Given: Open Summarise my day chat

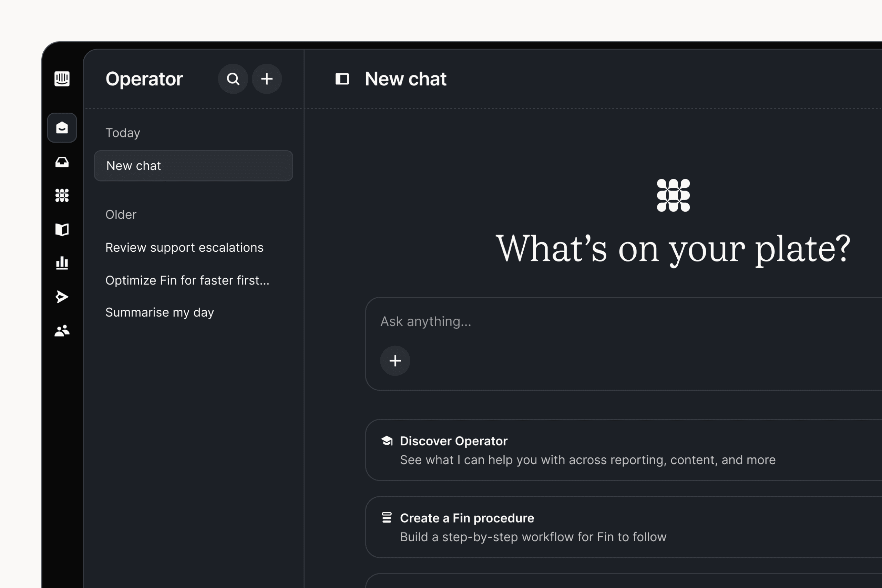Looking at the screenshot, I should pyautogui.click(x=160, y=312).
